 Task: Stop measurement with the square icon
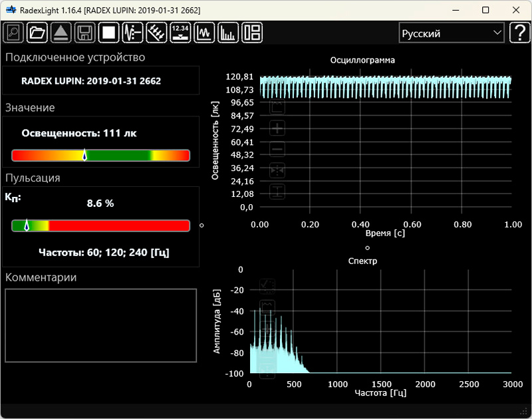pos(108,32)
